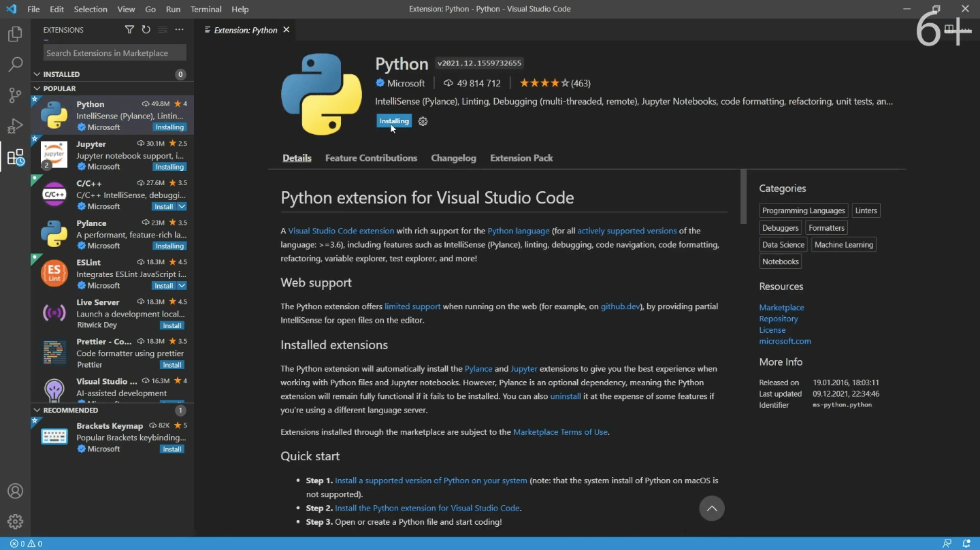Open the Search view in activity bar
Screen dimensions: 980x550
click(15, 65)
